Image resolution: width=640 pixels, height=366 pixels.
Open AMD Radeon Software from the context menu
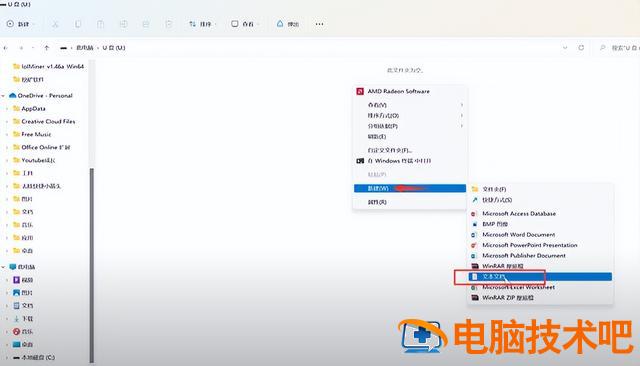(410, 91)
